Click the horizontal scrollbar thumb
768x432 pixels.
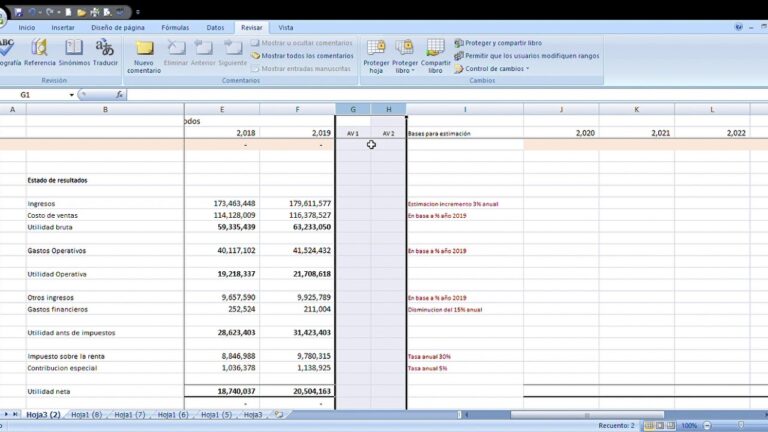(x=587, y=415)
